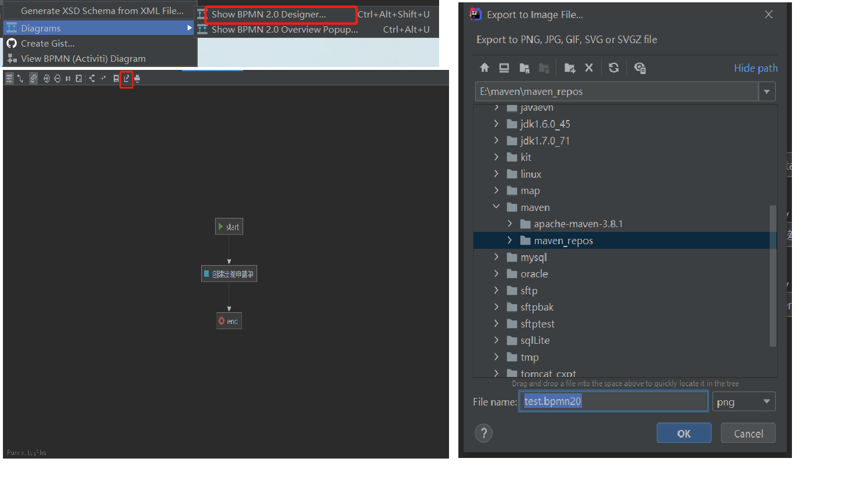Screen dimensions: 845x504
Task: Click the edge routing icon in diagram toolbar
Action: (20, 78)
